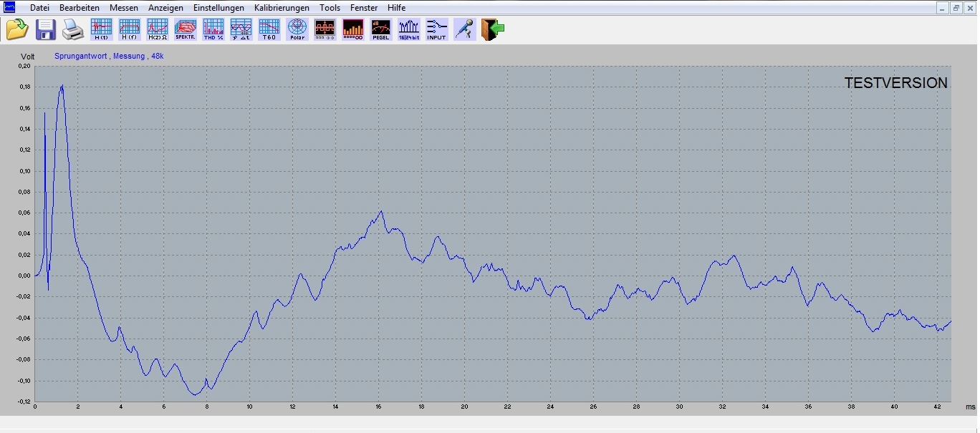Click the Sprungantwort curve label

pyautogui.click(x=109, y=55)
